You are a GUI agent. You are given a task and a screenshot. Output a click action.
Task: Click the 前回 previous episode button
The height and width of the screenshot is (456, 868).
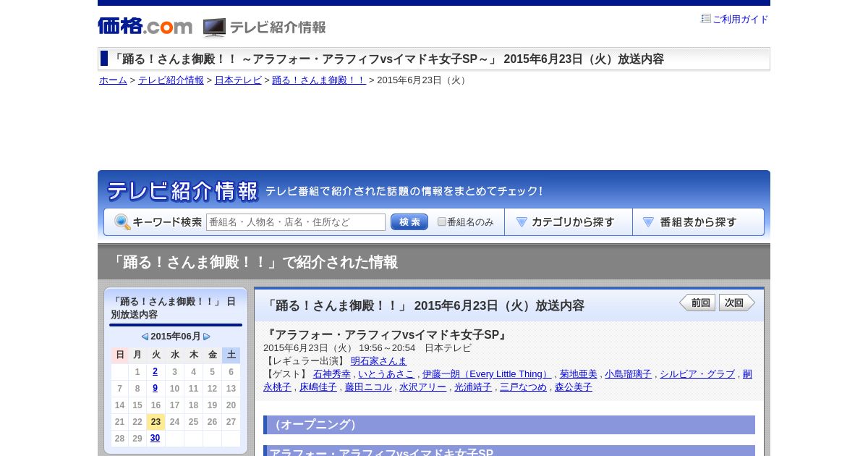click(697, 303)
